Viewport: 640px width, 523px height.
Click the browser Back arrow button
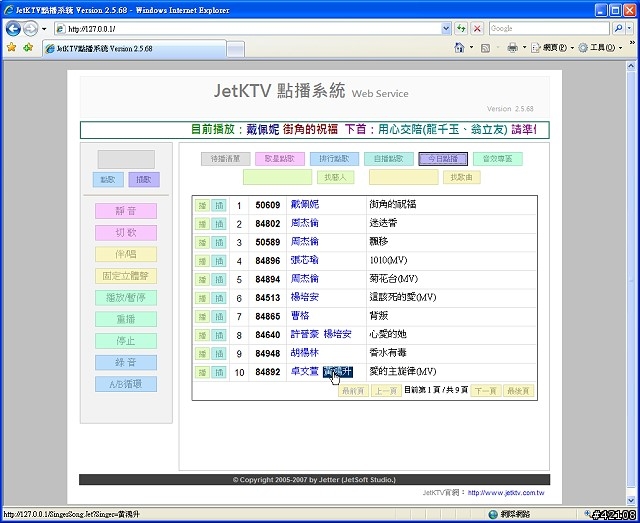(x=13, y=29)
